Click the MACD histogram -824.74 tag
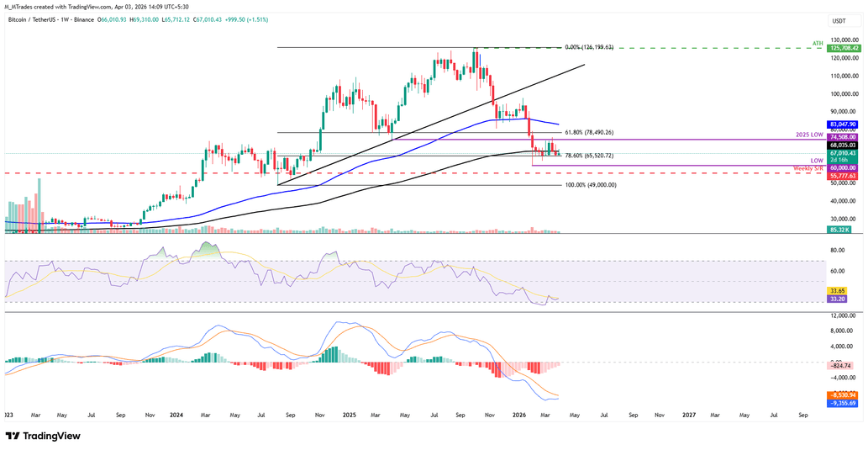 (x=841, y=366)
